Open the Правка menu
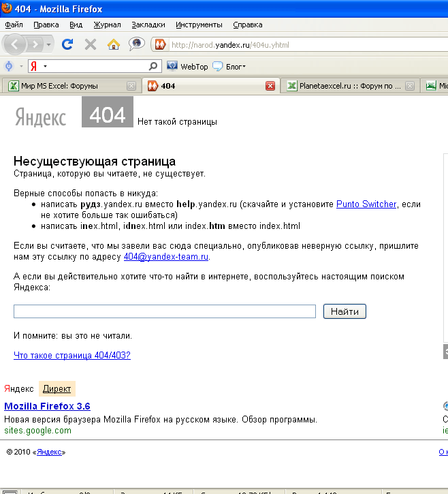 46,25
